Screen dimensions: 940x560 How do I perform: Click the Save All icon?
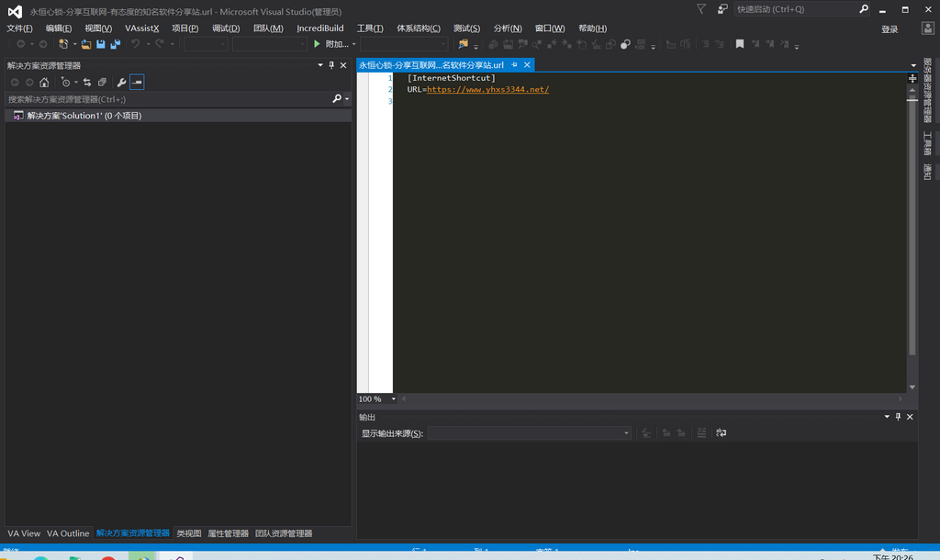tap(115, 44)
